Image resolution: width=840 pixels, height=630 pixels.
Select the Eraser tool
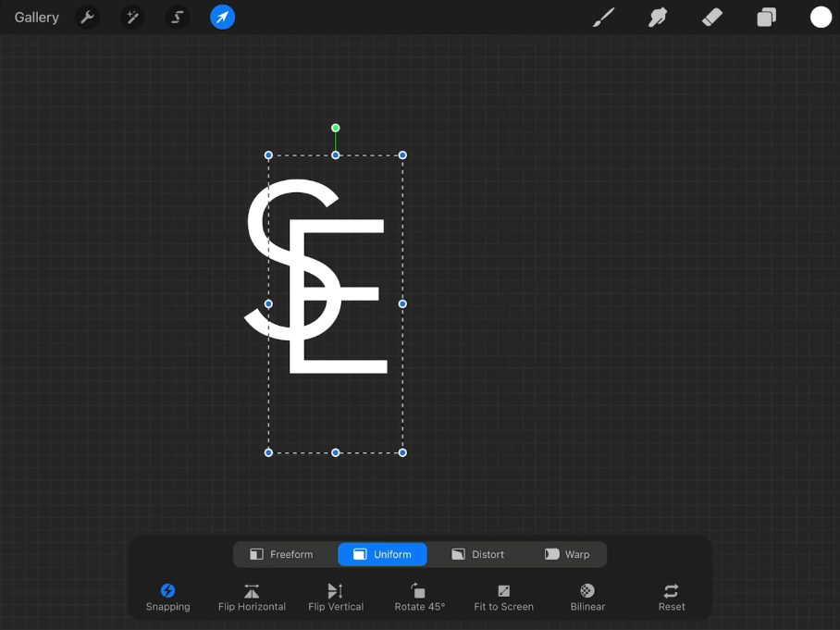pos(712,18)
